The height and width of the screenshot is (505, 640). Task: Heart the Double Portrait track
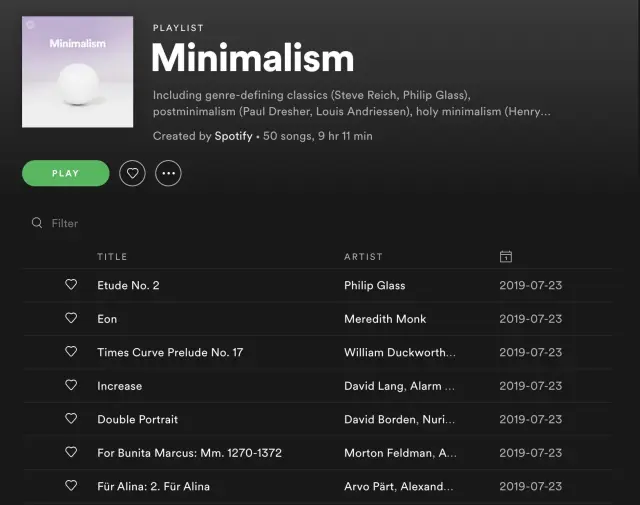coord(71,419)
